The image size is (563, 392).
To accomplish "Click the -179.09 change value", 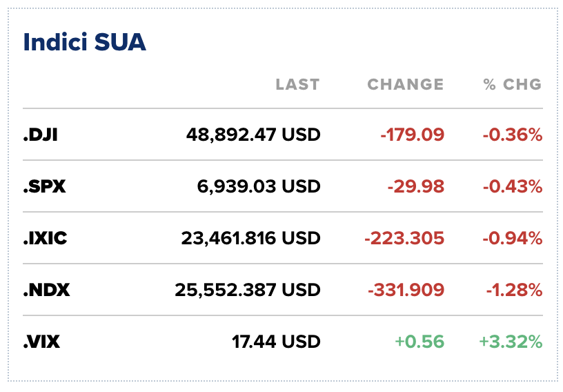I will tap(412, 135).
